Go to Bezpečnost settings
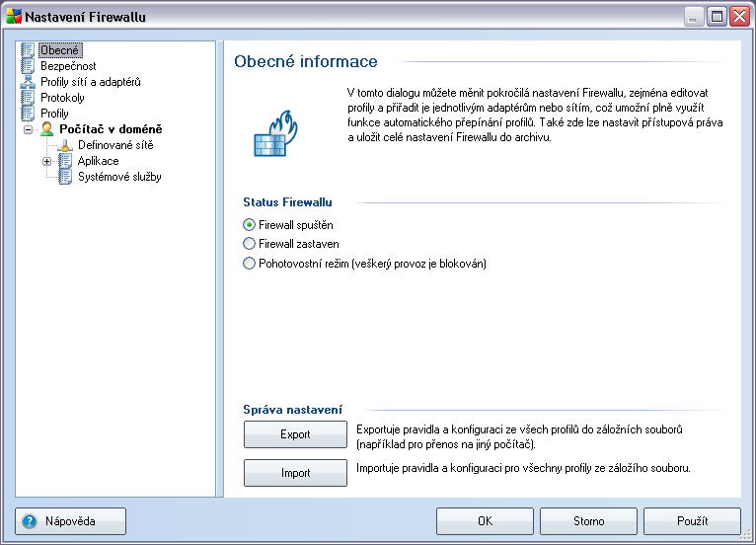 click(68, 66)
